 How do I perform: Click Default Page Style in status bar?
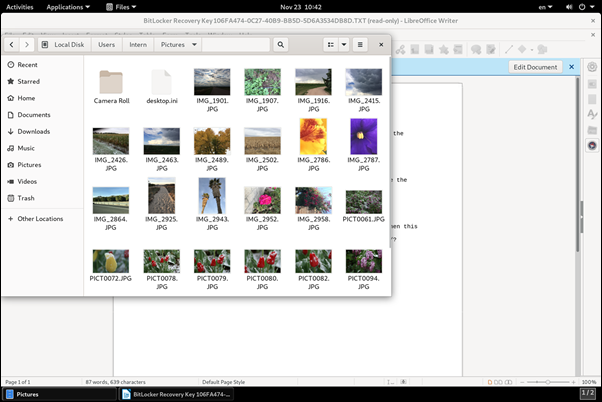pos(223,382)
